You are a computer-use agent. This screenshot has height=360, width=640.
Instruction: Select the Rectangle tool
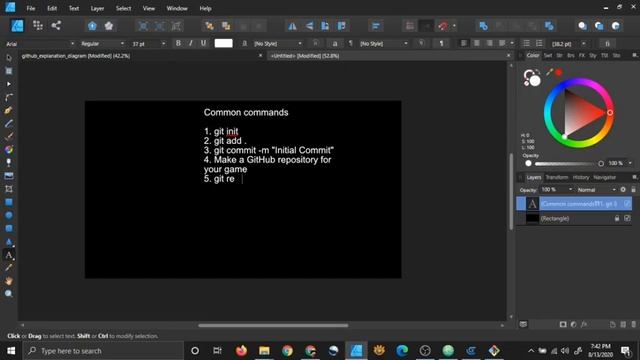coord(9,202)
